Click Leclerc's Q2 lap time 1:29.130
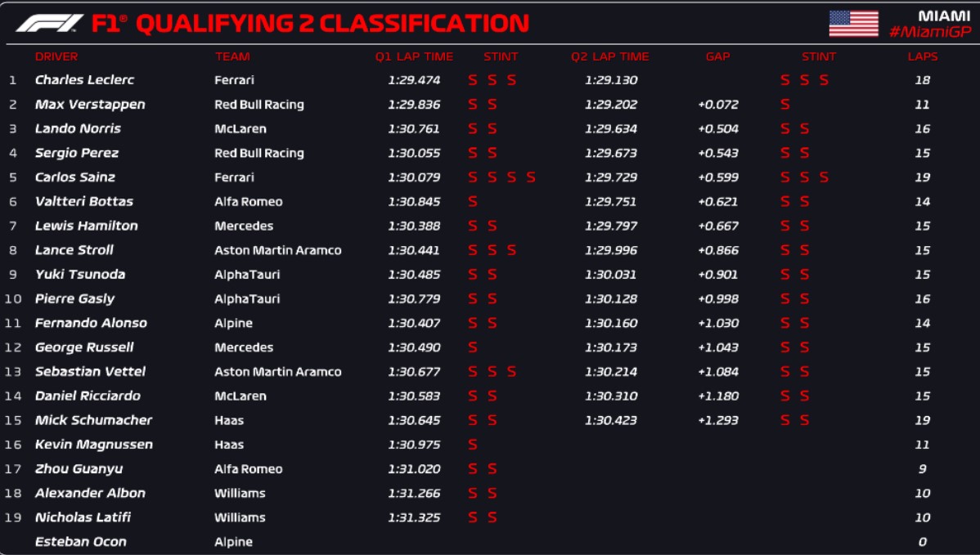This screenshot has height=555, width=980. (611, 80)
